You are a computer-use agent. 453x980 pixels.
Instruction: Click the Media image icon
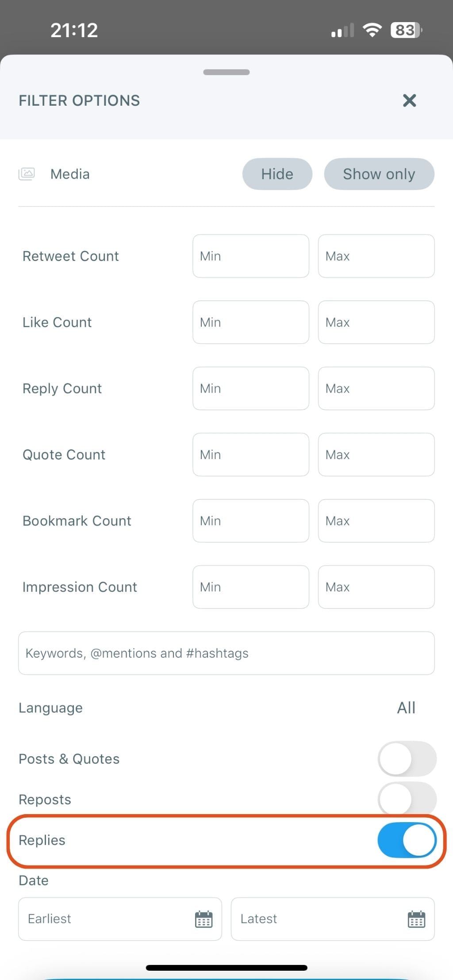(x=27, y=174)
